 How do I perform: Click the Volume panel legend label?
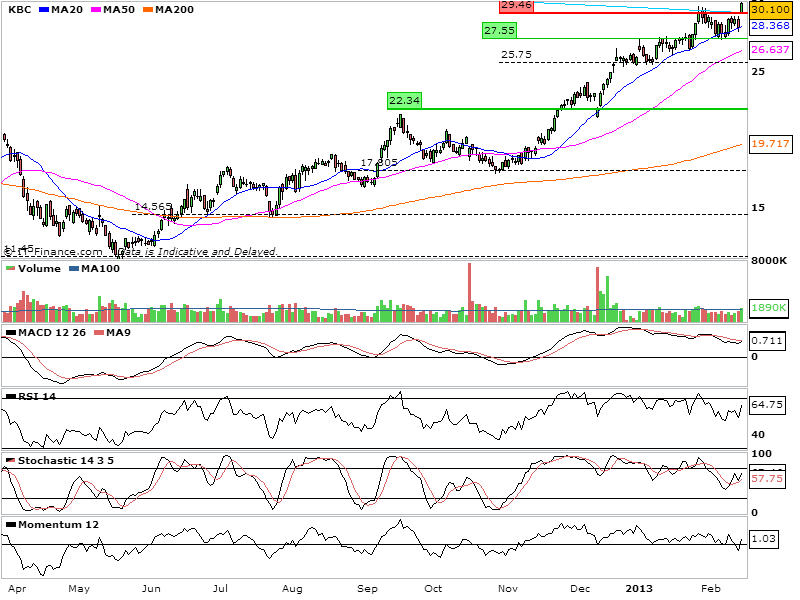tap(39, 269)
